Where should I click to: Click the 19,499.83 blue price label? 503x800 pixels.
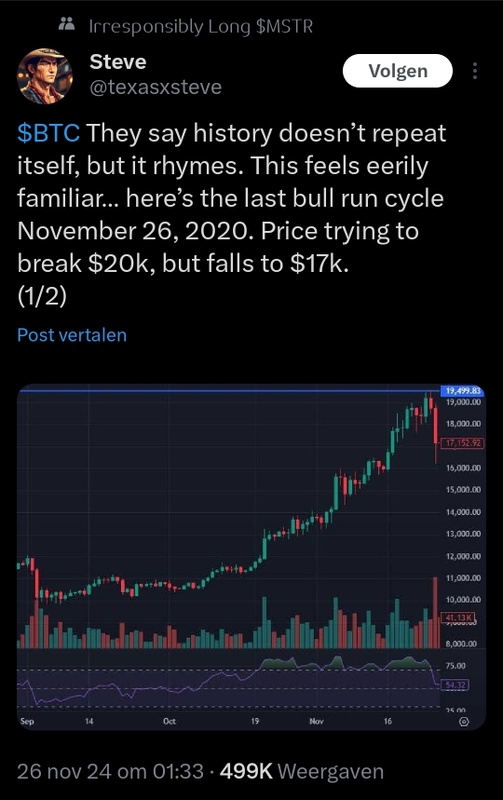point(462,391)
